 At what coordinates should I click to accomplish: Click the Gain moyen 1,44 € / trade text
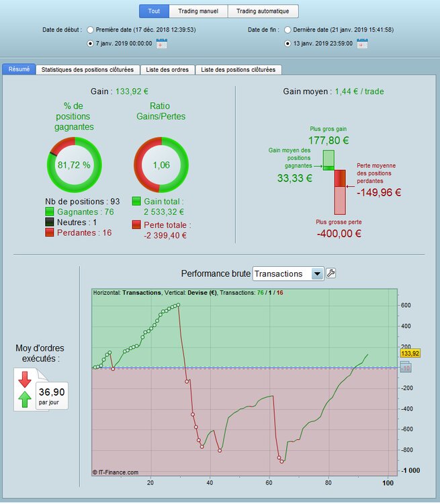[333, 91]
